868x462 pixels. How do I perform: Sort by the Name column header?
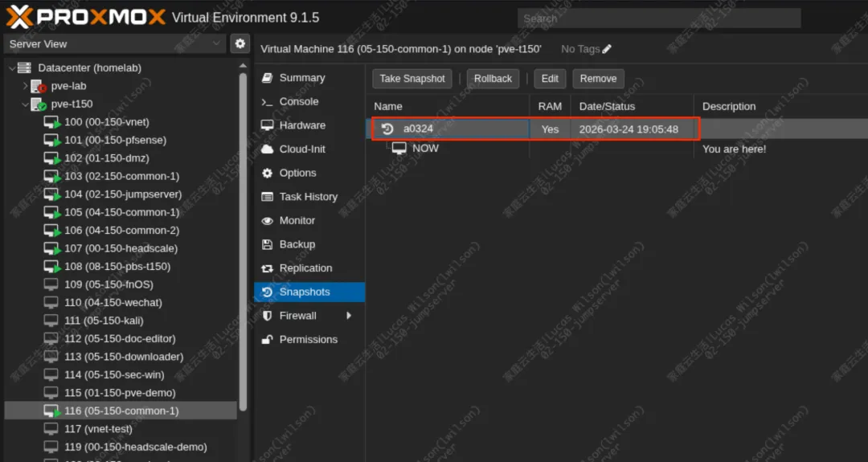click(x=448, y=106)
